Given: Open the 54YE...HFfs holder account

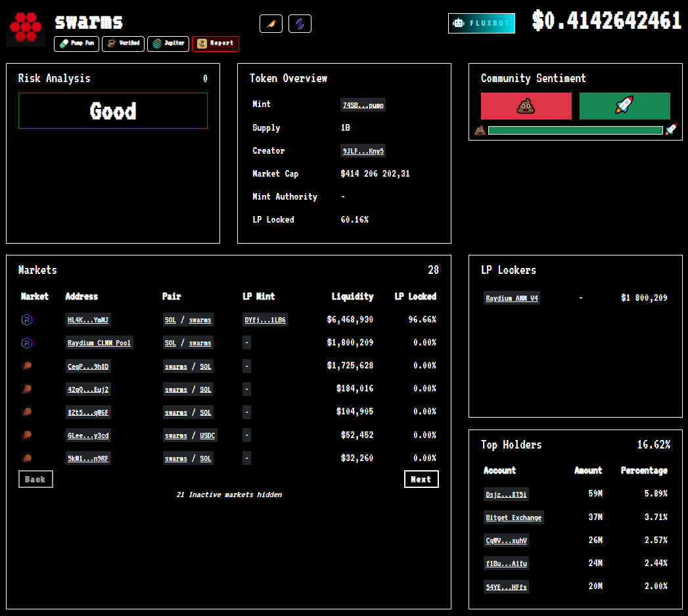Looking at the screenshot, I should tap(506, 587).
